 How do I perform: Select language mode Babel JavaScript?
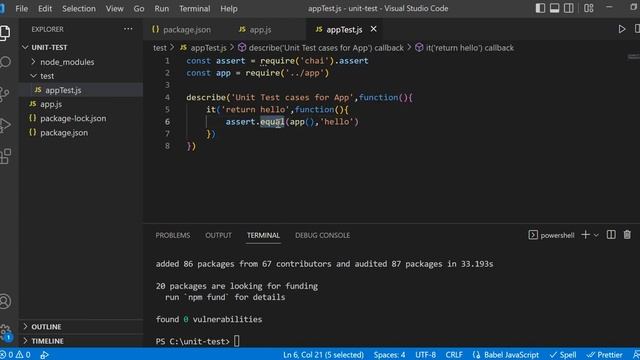coord(506,355)
